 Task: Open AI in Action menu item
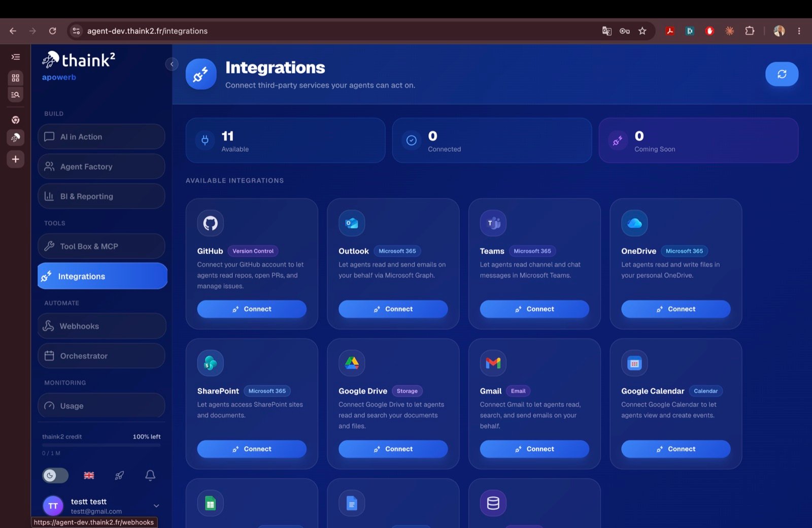point(101,137)
